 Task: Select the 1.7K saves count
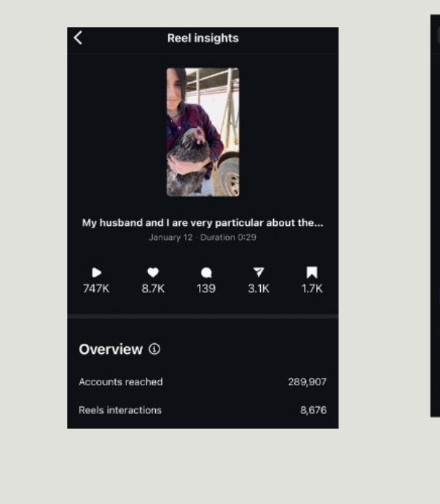[312, 288]
